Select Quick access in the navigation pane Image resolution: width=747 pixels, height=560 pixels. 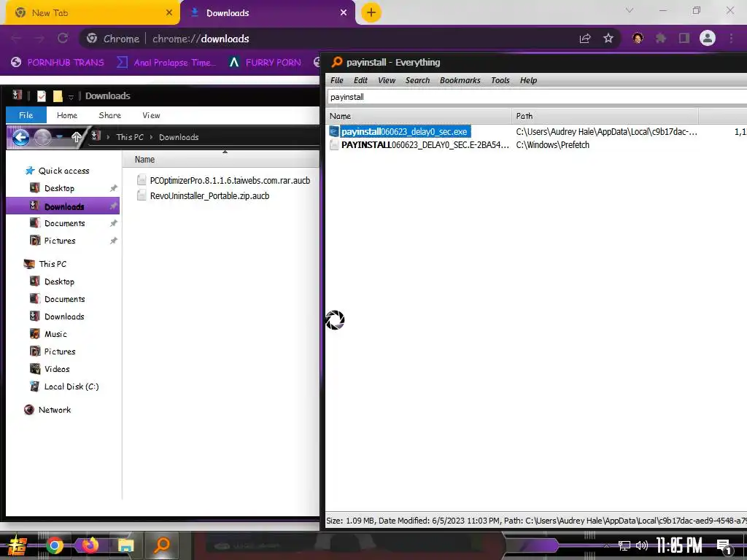coord(64,171)
